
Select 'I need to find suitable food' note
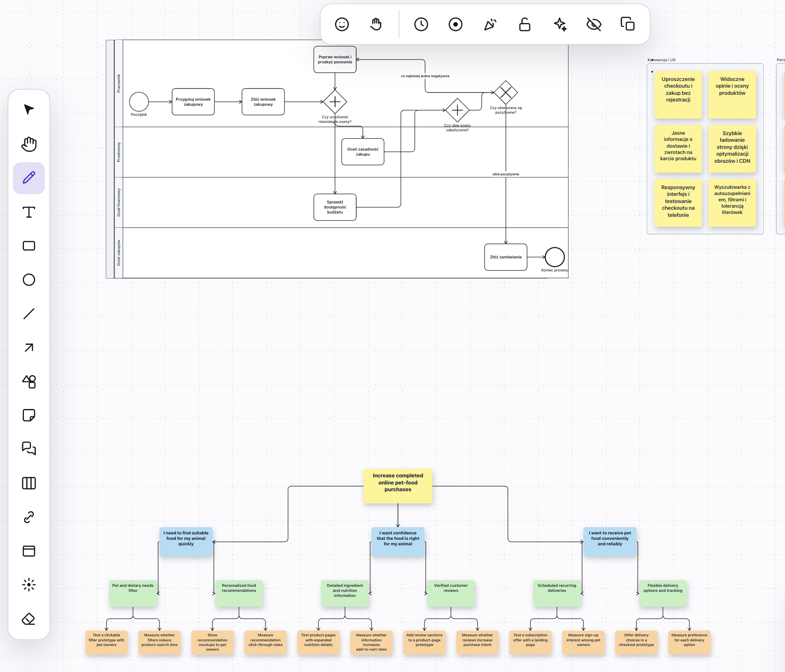click(x=186, y=542)
